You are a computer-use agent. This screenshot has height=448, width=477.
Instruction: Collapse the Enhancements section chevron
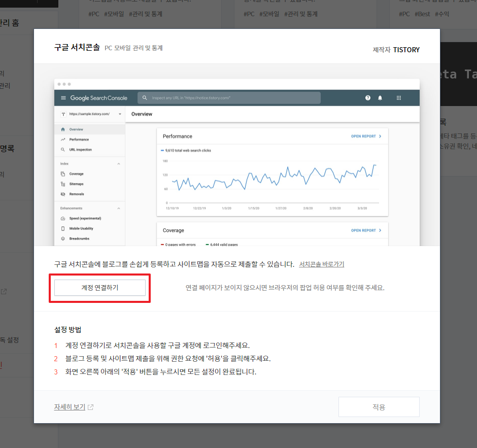[x=119, y=209]
